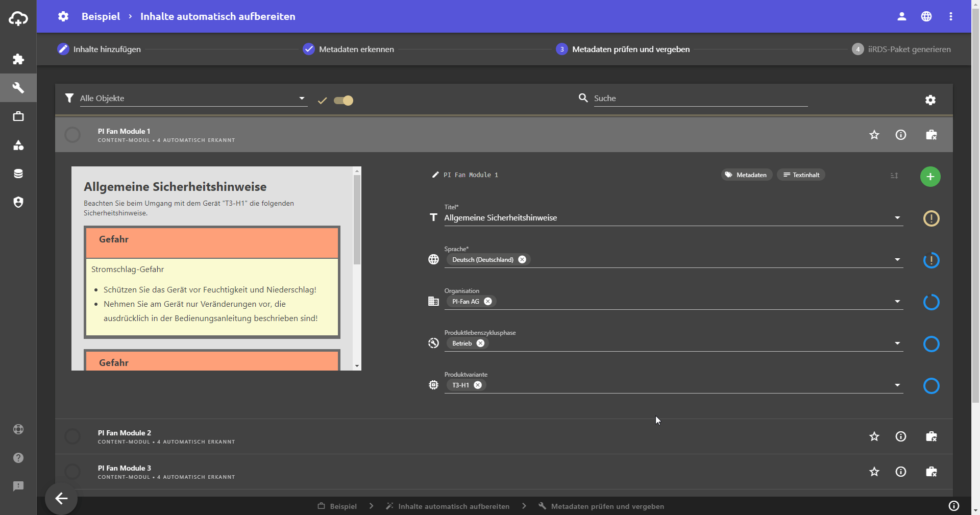Open the database sidebar icon
This screenshot has width=980, height=515.
click(18, 174)
